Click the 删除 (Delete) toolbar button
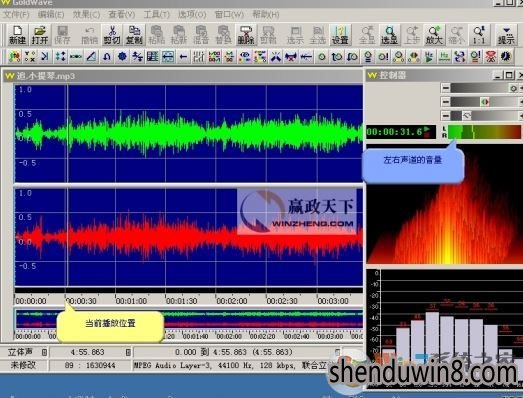 246,35
